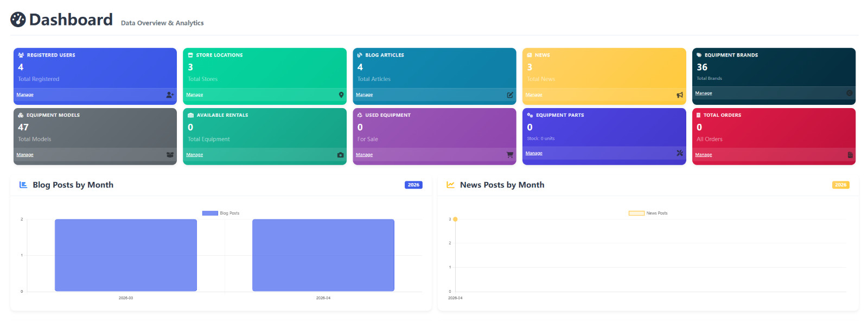Open Manage link under Equipment Brands
Screen dimensions: 868x321
704,93
